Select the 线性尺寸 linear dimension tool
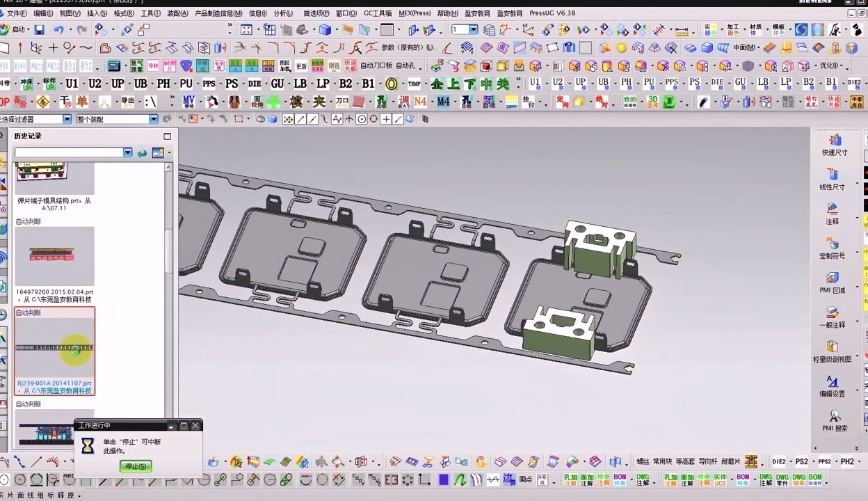The height and width of the screenshot is (501, 868). (x=833, y=179)
